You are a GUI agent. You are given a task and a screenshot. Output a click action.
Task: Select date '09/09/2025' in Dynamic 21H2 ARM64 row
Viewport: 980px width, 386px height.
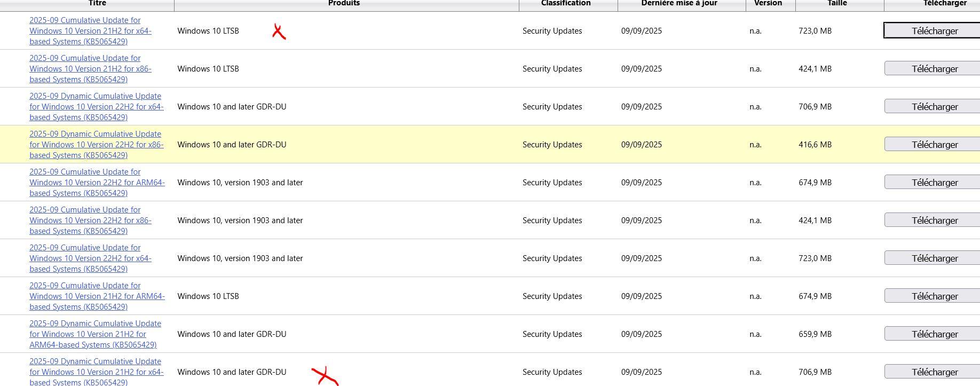[x=642, y=334]
